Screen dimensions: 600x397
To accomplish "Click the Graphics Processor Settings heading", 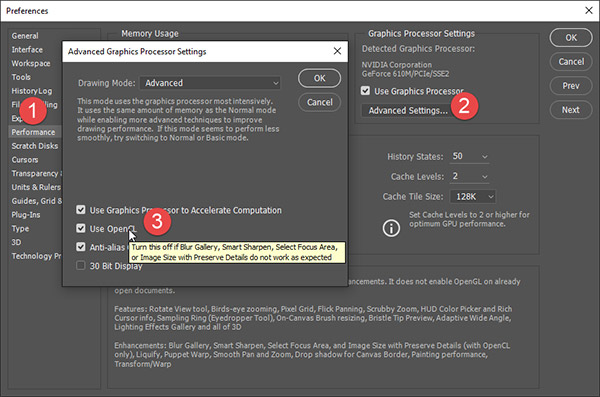I will click(421, 34).
